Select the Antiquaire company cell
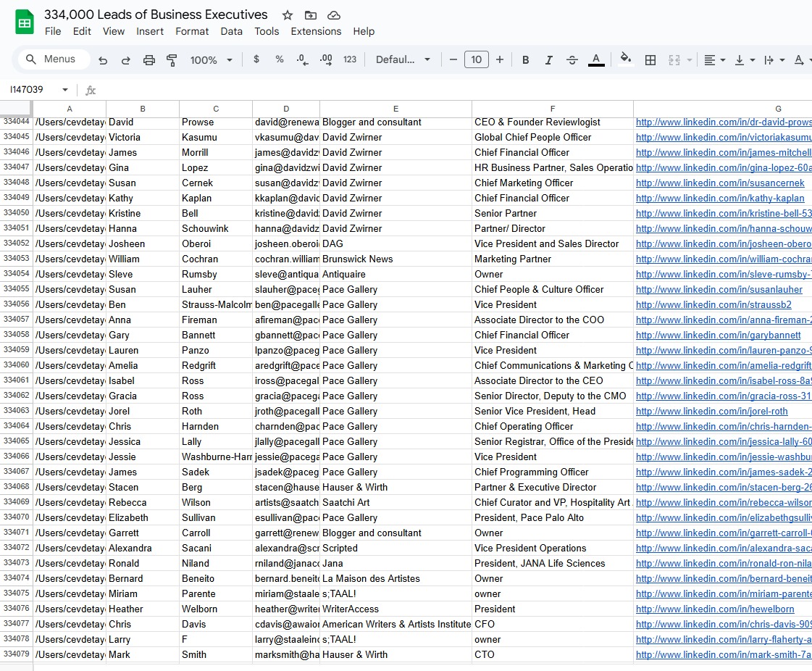 coord(395,274)
